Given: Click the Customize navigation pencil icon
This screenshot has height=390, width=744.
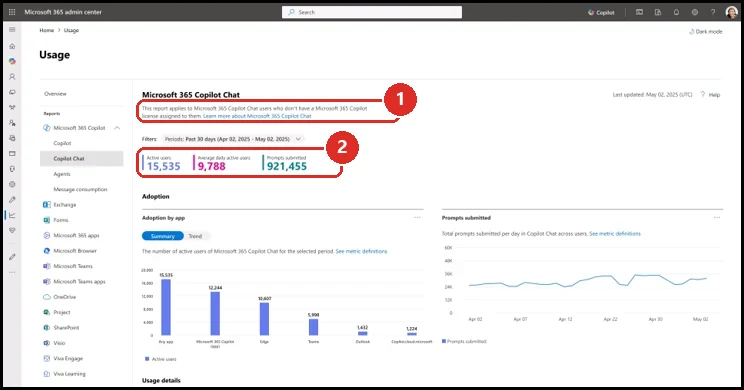Looking at the screenshot, I should tap(12, 257).
